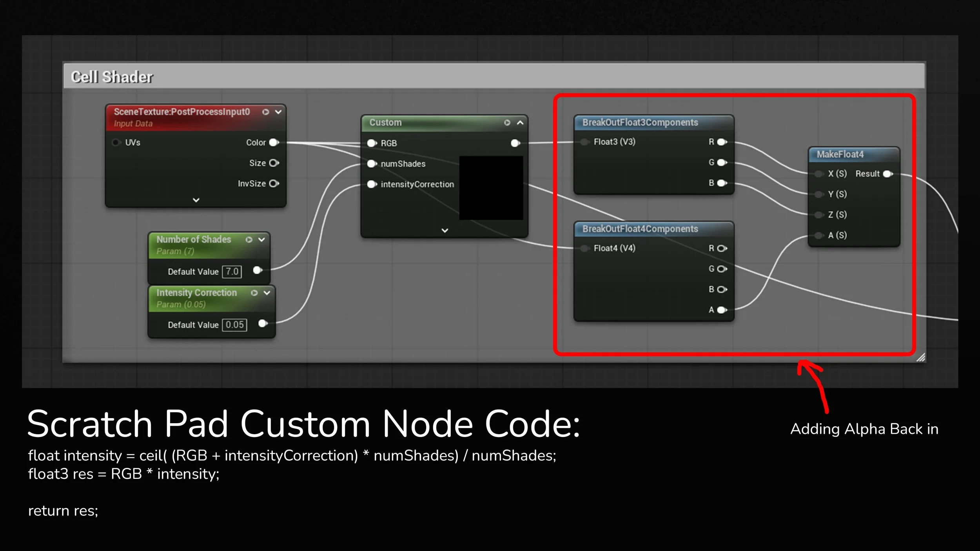
Task: Collapse the Custom node with its up arrow
Action: 520,123
